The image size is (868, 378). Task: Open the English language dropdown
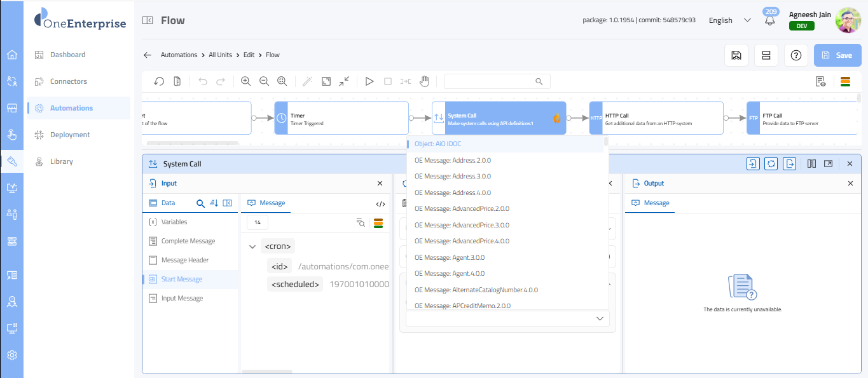pos(730,20)
